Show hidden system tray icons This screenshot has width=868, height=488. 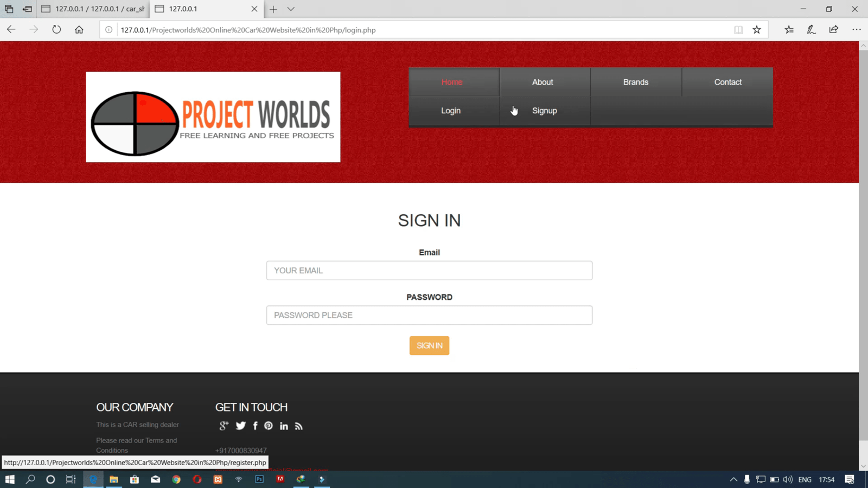pyautogui.click(x=733, y=479)
